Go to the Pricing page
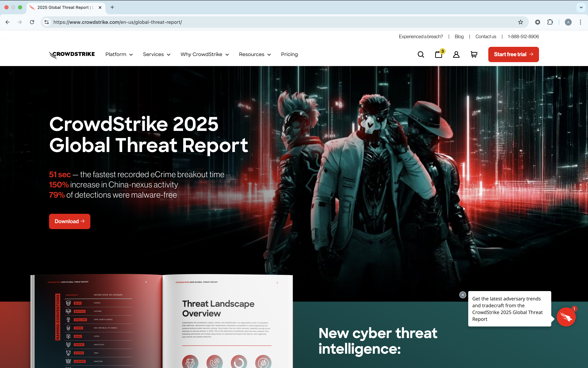The width and height of the screenshot is (588, 368). 289,54
